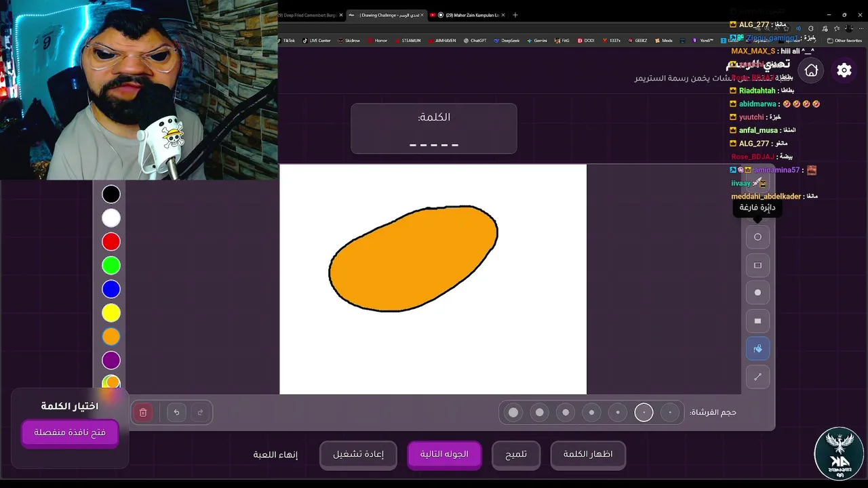This screenshot has width=868, height=488.
Task: Click the undo arrow button
Action: [176, 412]
